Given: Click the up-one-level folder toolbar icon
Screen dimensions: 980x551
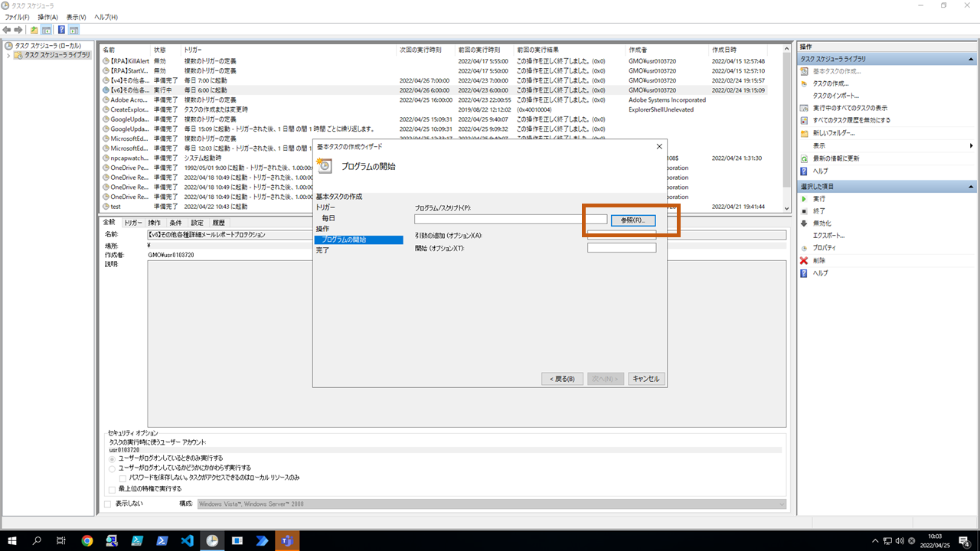Looking at the screenshot, I should [34, 30].
